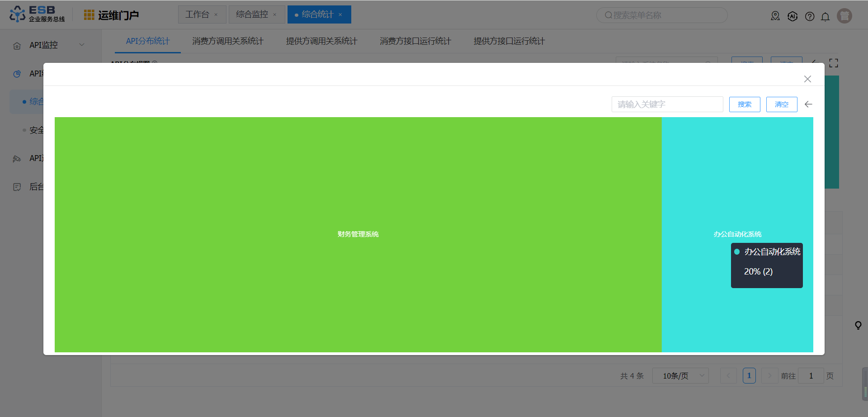The height and width of the screenshot is (417, 868).
Task: Open the 10条/页 page size dropdown
Action: click(680, 376)
